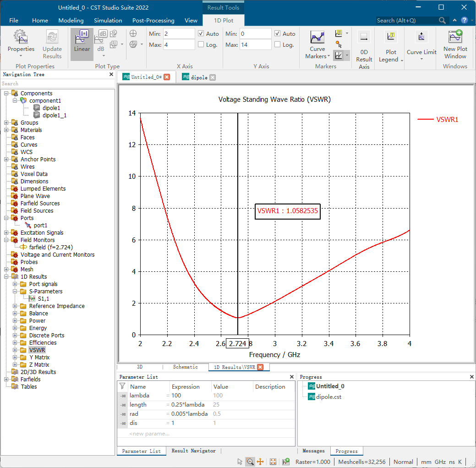
Task: Click the new parameter entry row
Action: [206, 433]
